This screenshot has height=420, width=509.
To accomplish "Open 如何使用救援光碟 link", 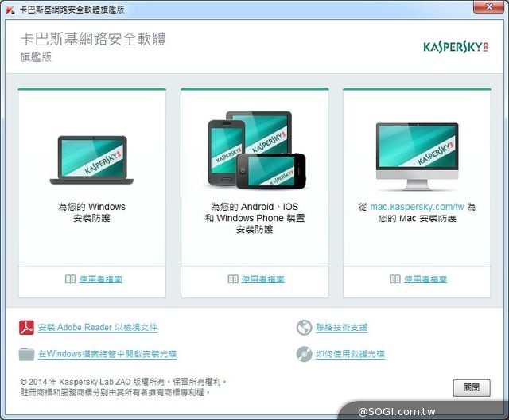I will point(350,354).
